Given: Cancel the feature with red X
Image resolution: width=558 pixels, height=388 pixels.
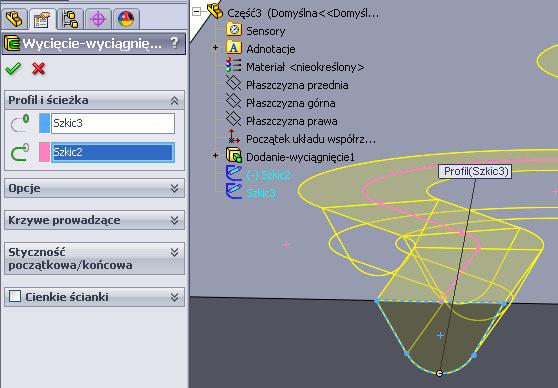Looking at the screenshot, I should 38,68.
